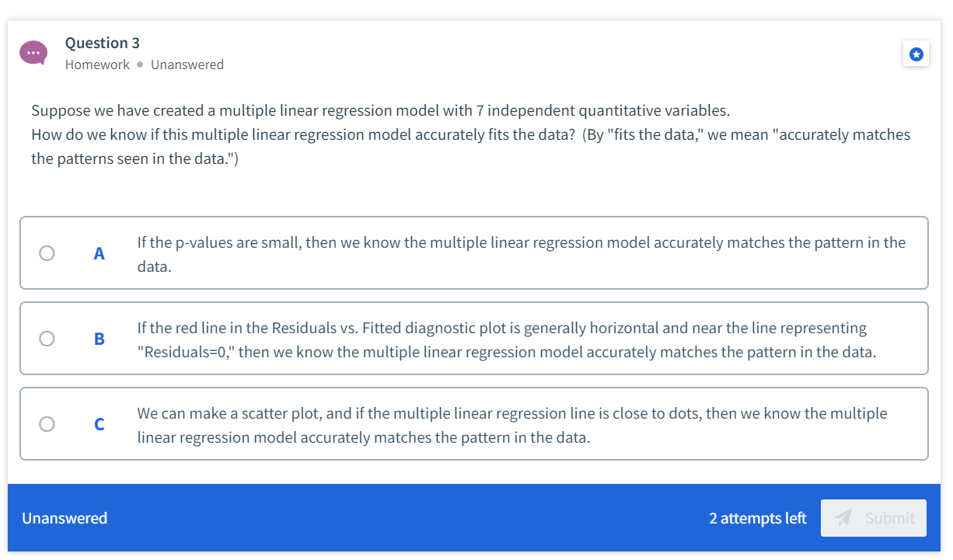
Task: Click the "Question 3" heading
Action: point(103,43)
